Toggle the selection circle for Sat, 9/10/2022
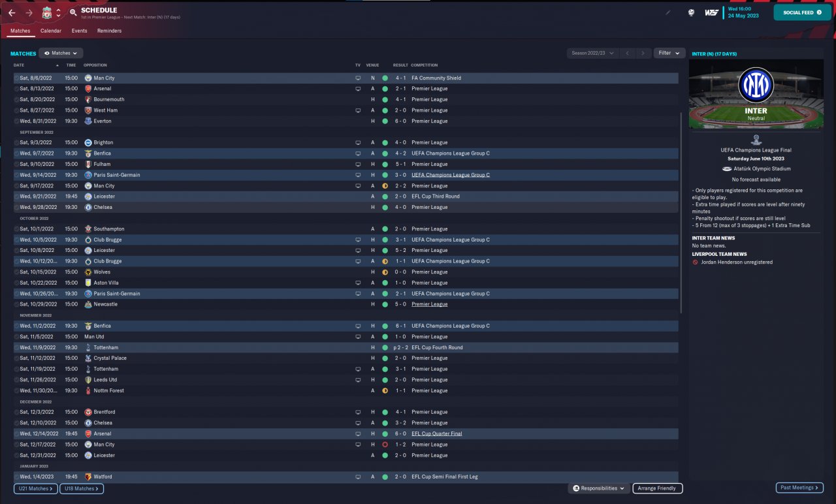This screenshot has height=504, width=836. [16, 165]
